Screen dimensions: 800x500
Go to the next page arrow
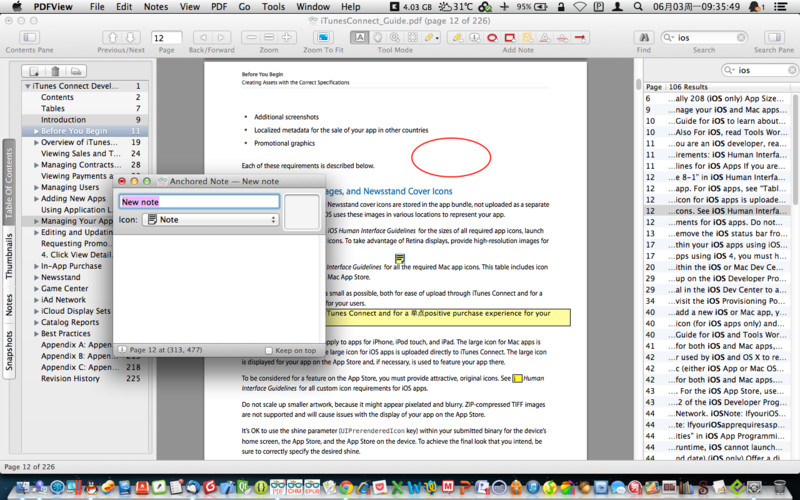click(x=131, y=38)
